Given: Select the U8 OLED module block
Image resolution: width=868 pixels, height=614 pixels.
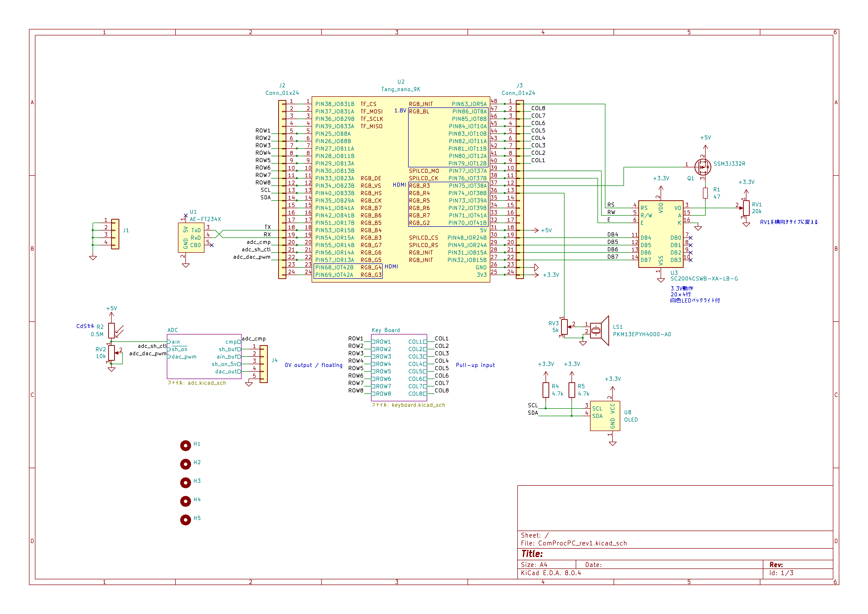Looking at the screenshot, I should click(605, 416).
